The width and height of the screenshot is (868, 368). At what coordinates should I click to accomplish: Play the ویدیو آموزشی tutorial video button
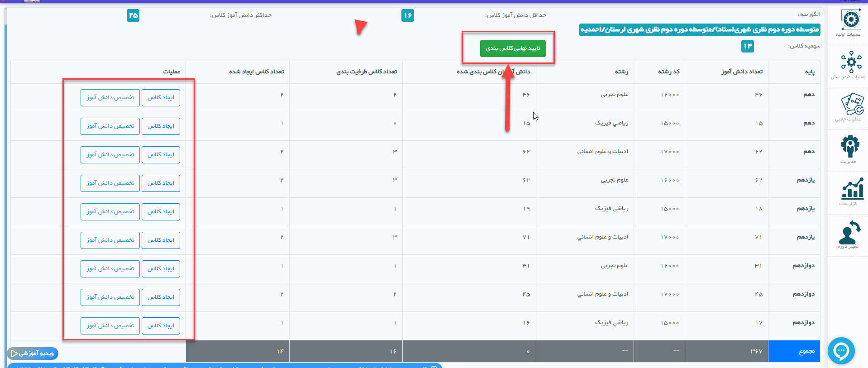[x=33, y=353]
